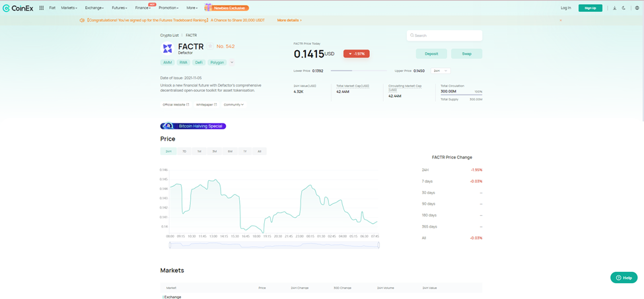Click the announcement speaker icon
This screenshot has width=644, height=299.
[82, 20]
